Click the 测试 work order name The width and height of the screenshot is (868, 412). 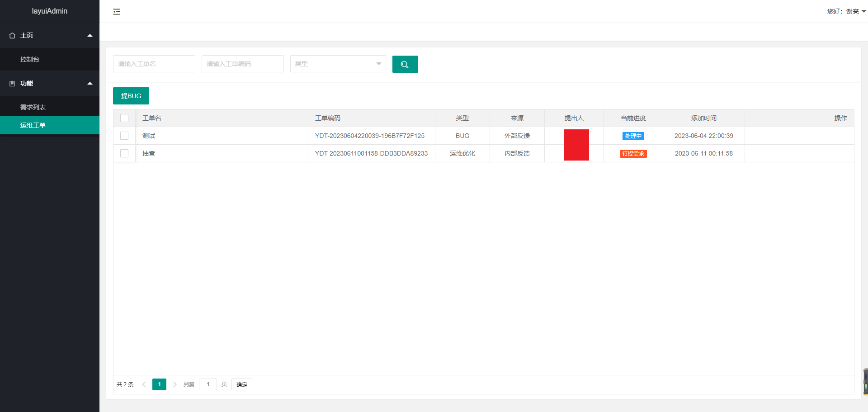149,136
